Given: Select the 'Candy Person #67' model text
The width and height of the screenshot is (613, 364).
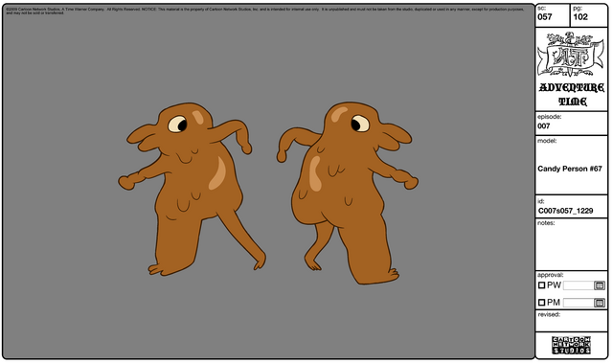Looking at the screenshot, I should (570, 169).
